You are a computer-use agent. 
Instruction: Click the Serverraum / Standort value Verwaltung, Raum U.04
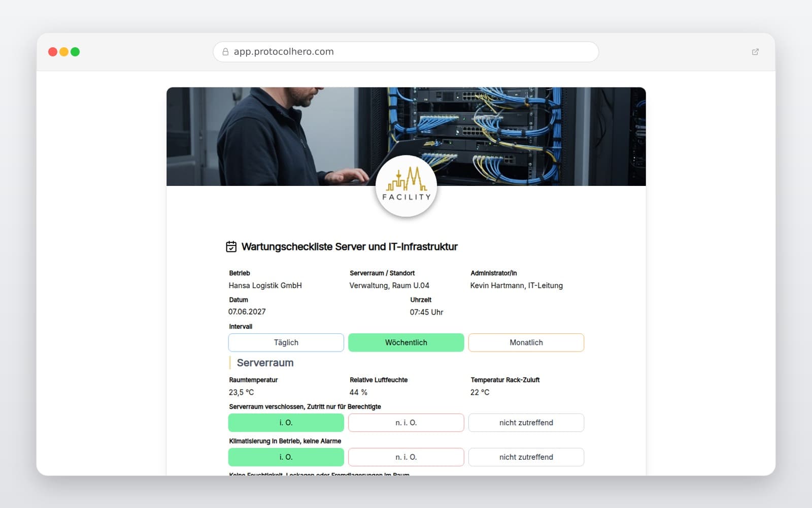(x=389, y=285)
